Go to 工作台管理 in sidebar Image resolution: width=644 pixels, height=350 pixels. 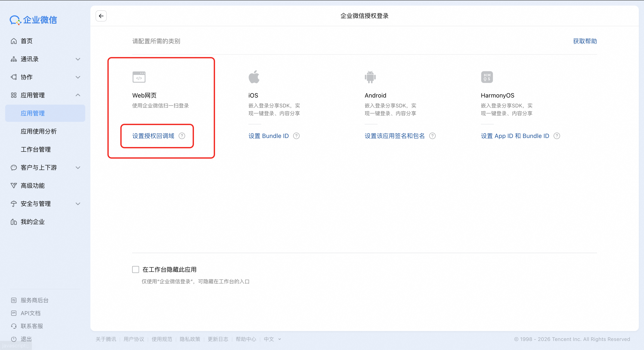click(36, 150)
